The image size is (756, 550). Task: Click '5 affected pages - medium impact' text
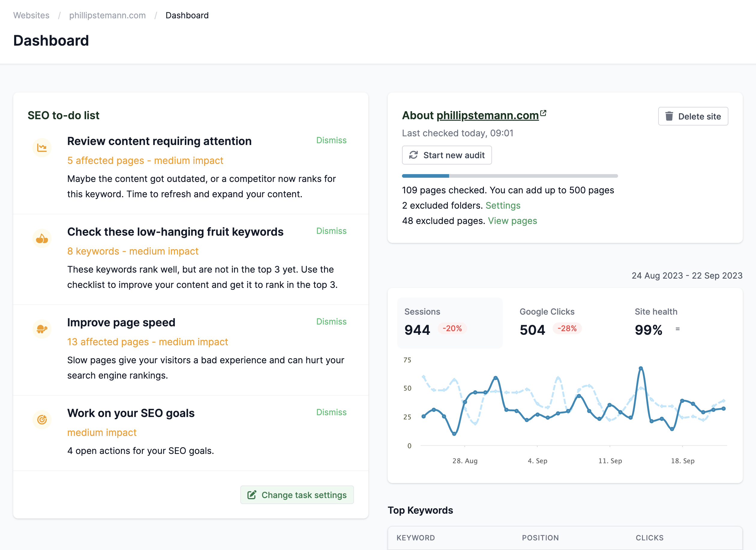point(145,160)
